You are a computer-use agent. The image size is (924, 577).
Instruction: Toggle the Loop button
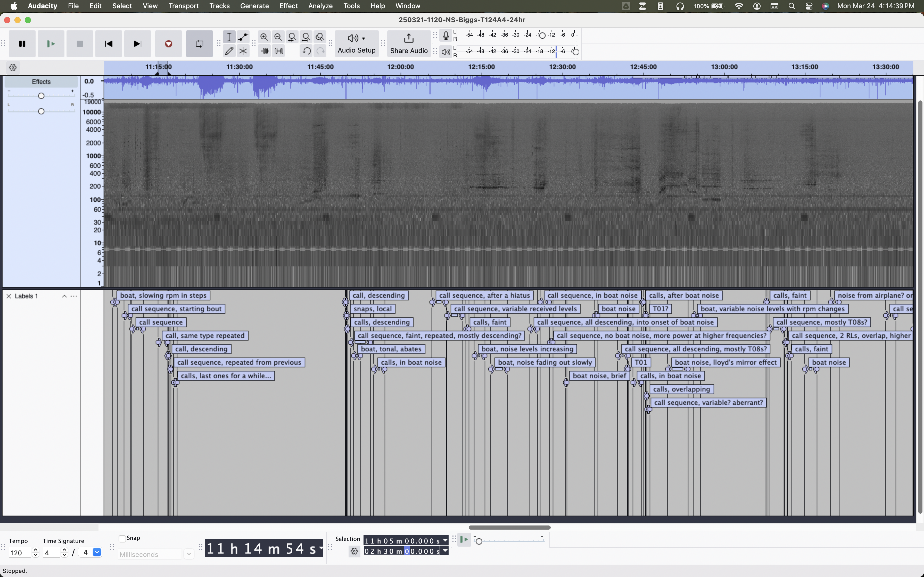(x=199, y=44)
